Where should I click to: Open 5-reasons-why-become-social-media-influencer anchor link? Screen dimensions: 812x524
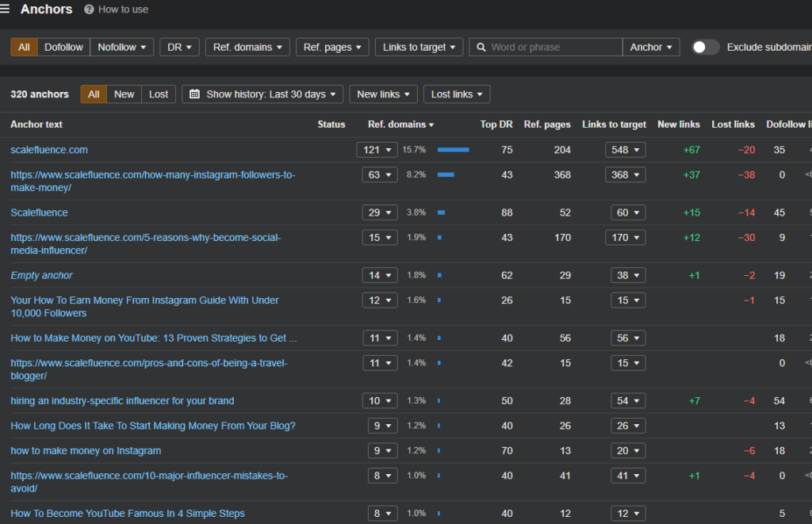146,244
